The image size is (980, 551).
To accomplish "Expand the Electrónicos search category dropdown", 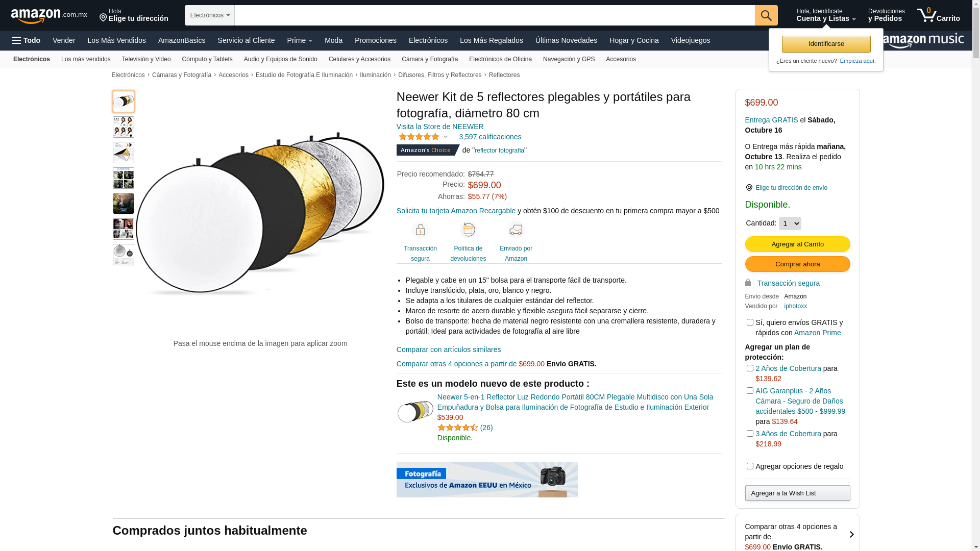I will [x=210, y=15].
